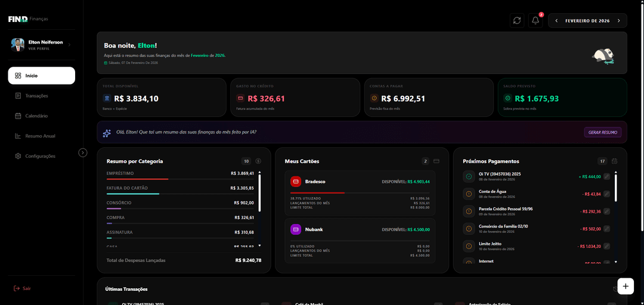Click the R$ 3.834,10 total available value
The height and width of the screenshot is (305, 644).
(x=136, y=98)
